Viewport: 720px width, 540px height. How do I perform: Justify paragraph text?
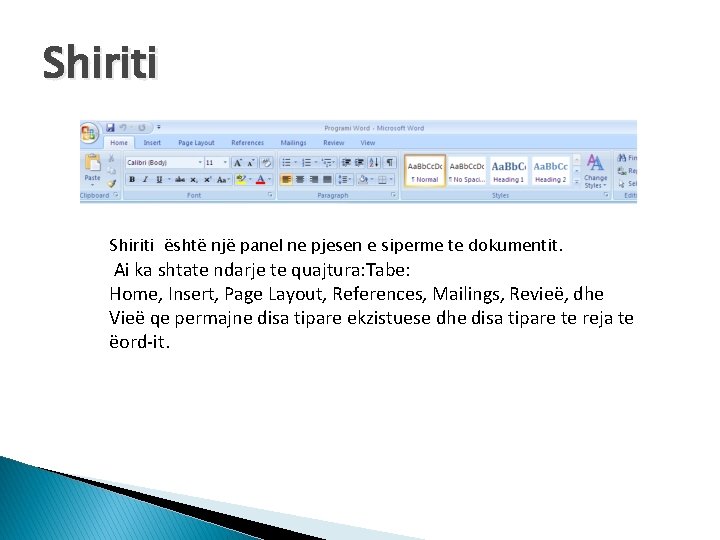[327, 180]
